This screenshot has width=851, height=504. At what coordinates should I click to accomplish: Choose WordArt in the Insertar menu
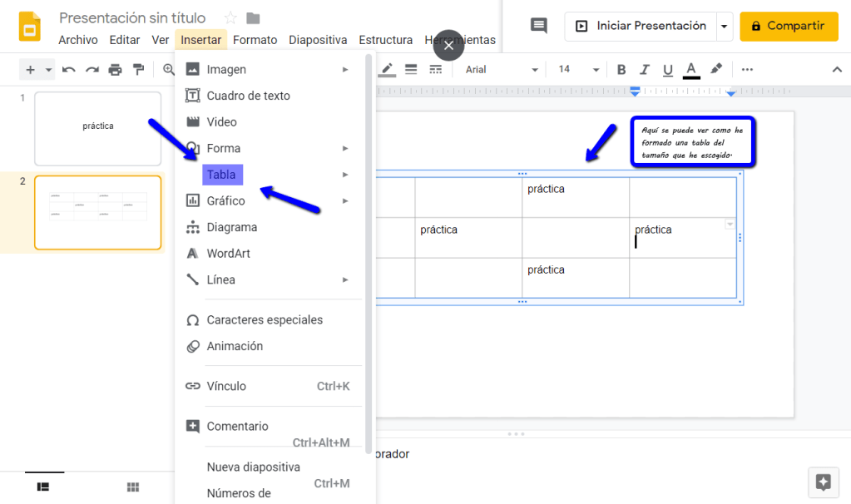point(228,254)
